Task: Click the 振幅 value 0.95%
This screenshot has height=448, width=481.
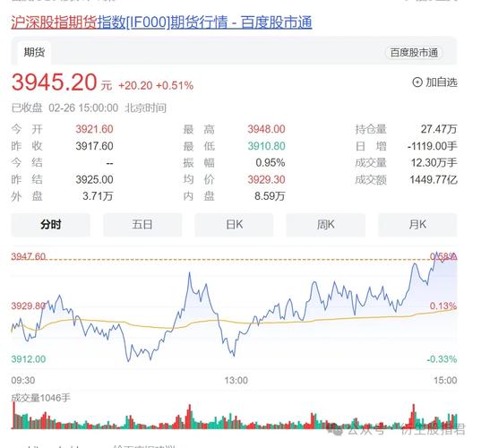Action: 271,163
